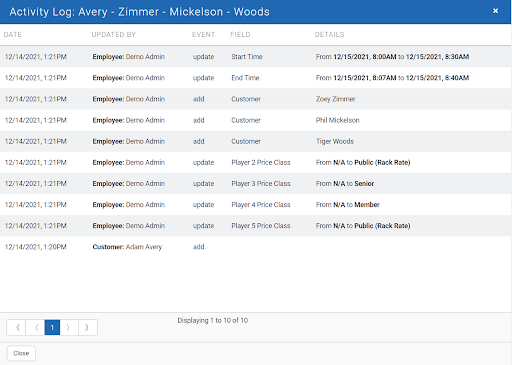
Task: Select the Adam Avery customer add row
Action: (x=256, y=247)
